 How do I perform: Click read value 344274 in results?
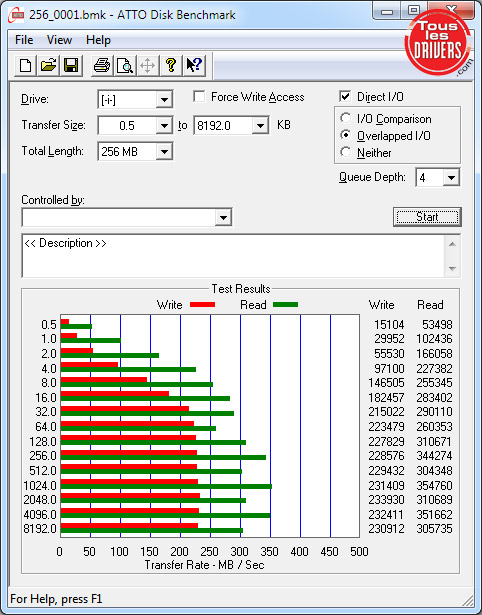pyautogui.click(x=434, y=456)
